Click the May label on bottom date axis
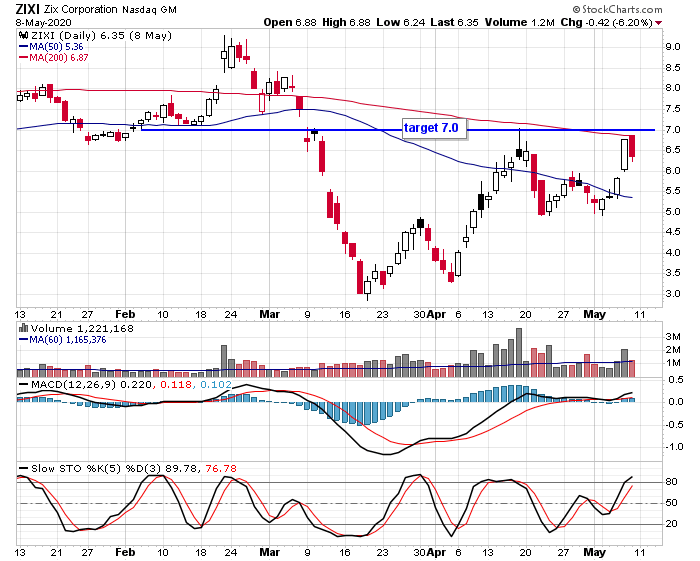 point(595,552)
